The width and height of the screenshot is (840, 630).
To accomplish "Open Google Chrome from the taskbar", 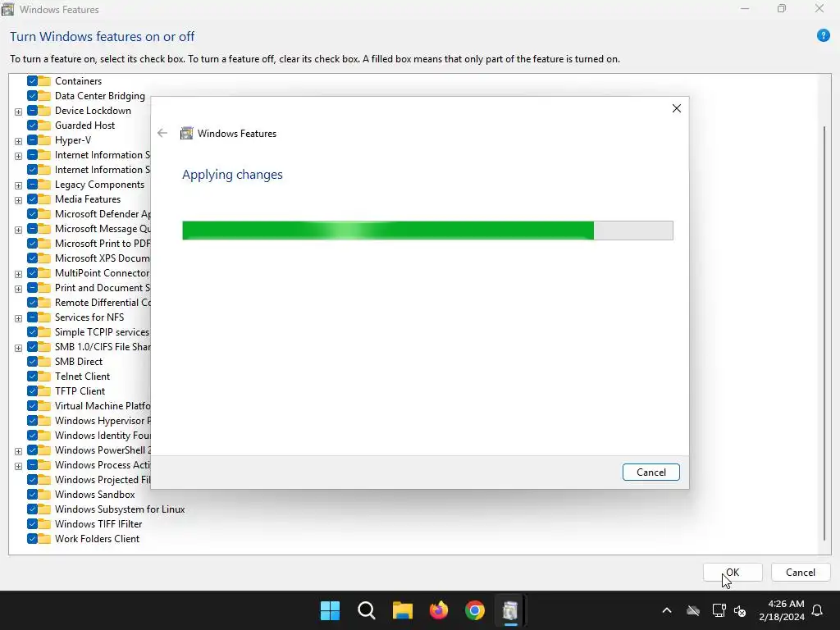I will coord(475,610).
